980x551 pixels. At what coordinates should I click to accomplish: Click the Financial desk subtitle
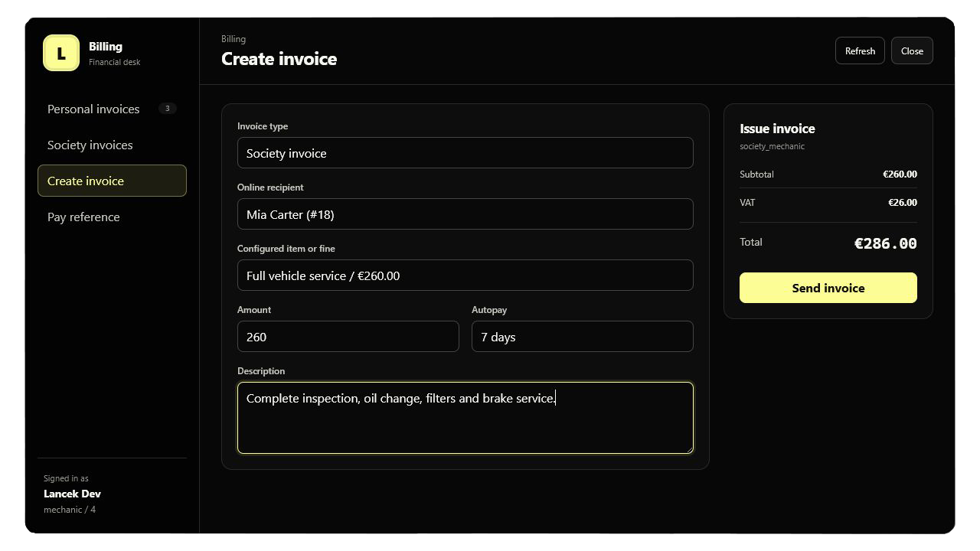pos(115,62)
